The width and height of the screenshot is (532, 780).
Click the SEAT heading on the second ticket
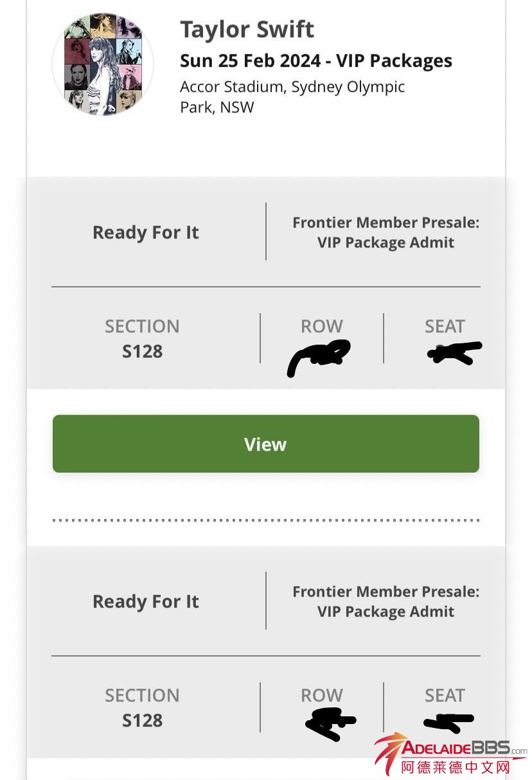tap(445, 695)
